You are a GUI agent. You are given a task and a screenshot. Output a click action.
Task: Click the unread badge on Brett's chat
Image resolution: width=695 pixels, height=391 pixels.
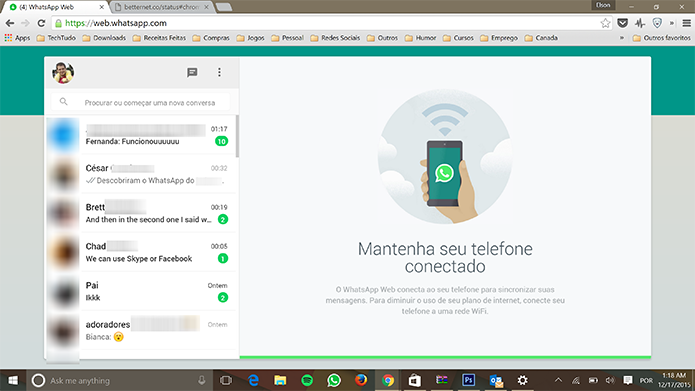pyautogui.click(x=223, y=219)
